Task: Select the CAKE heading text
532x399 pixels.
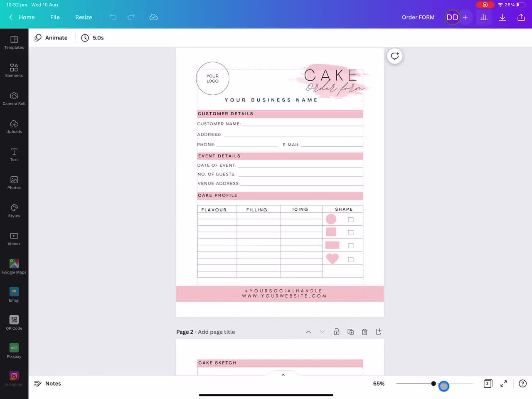Action: point(331,75)
